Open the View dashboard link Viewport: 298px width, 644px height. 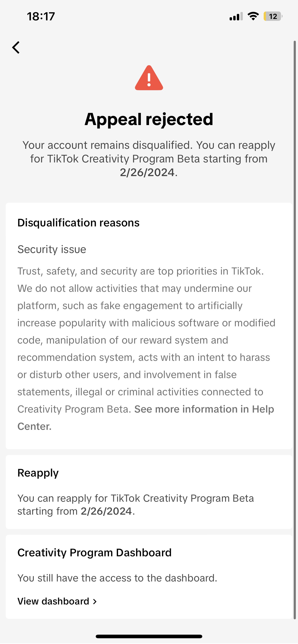coord(53,601)
